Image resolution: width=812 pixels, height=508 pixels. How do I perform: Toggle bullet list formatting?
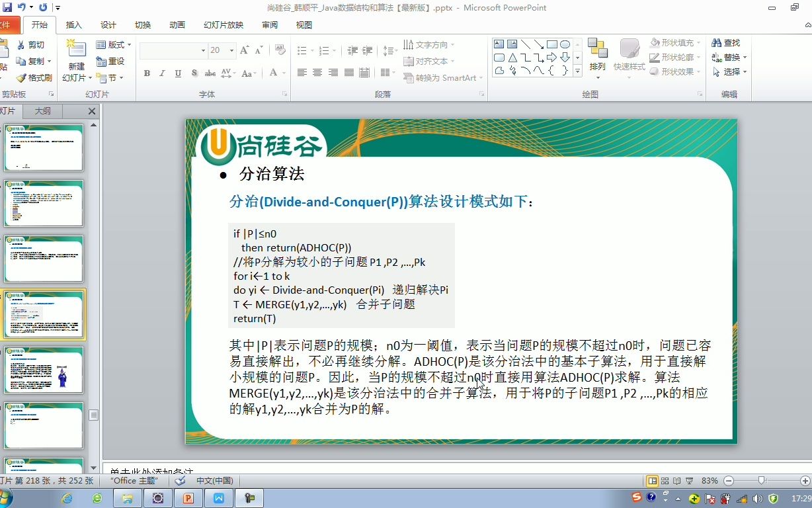point(302,50)
